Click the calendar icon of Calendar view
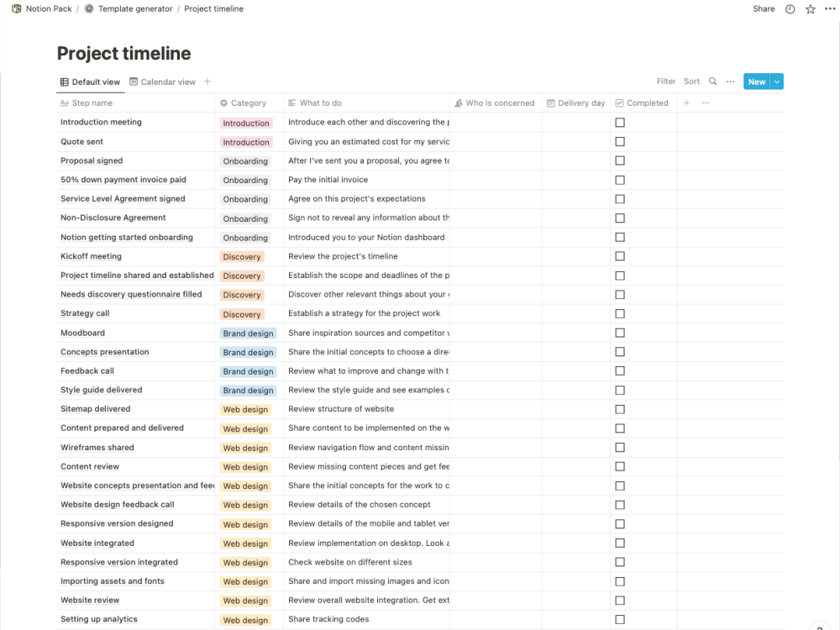The image size is (840, 630). pos(134,82)
